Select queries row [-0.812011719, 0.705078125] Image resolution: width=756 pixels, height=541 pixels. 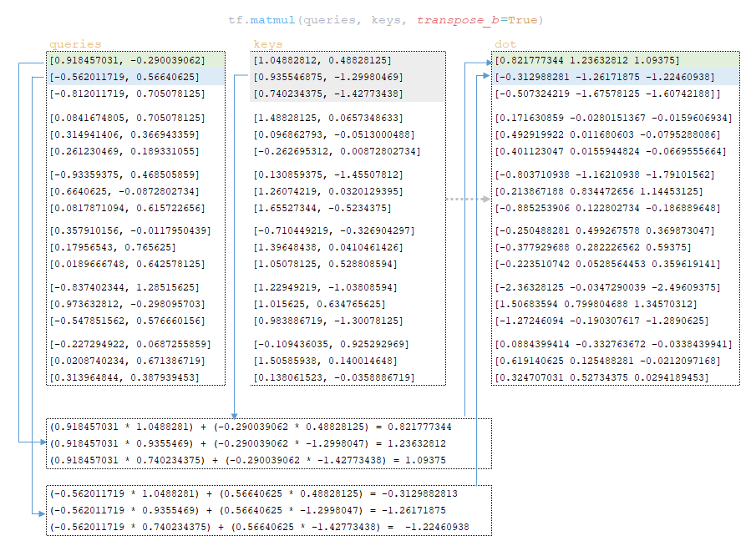pyautogui.click(x=127, y=94)
